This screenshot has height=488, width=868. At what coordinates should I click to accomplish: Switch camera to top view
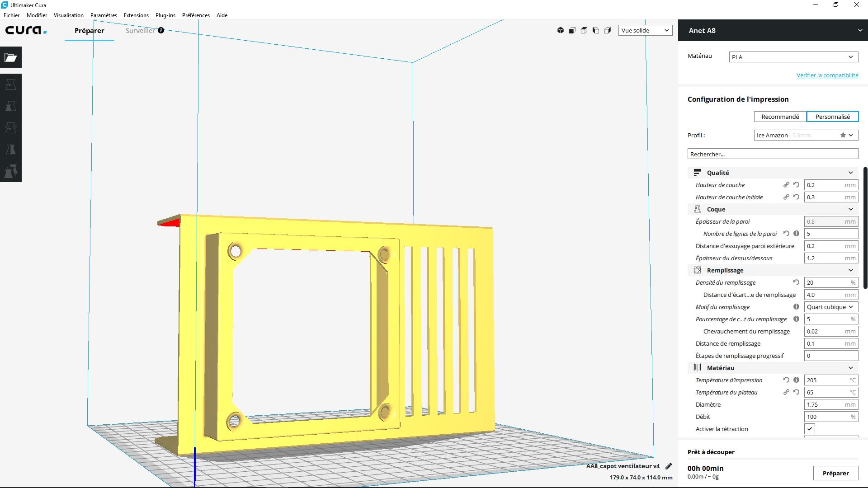pos(584,30)
